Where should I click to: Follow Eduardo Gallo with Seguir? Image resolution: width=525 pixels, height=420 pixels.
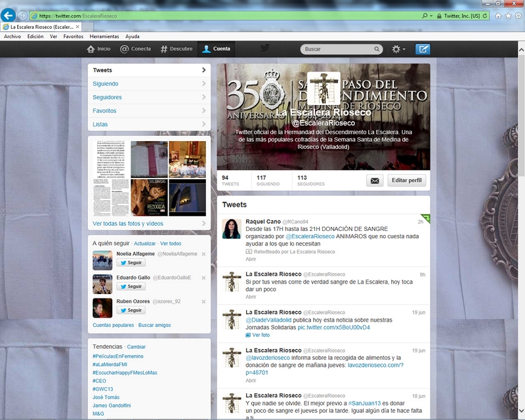131,286
